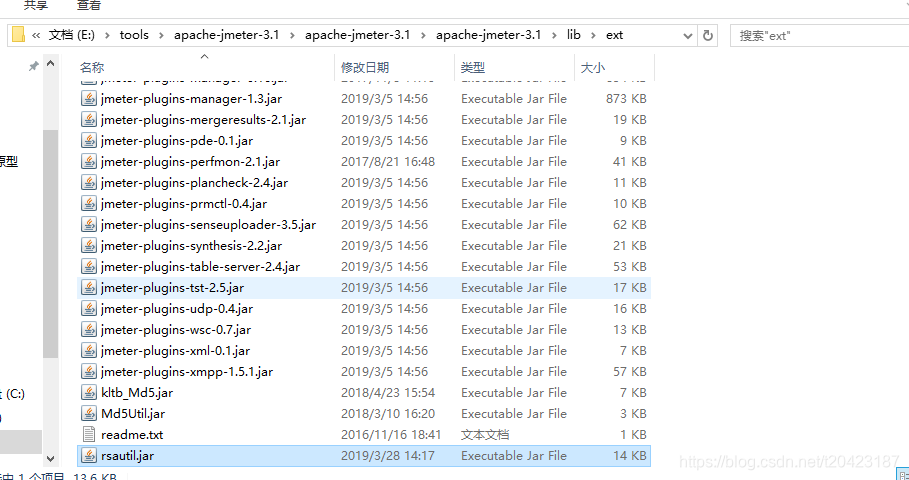Screen dimensions: 909x480
Task: Click the jar icon of jmeter-plugins-senseuploader-3.5.jar
Action: [89, 225]
